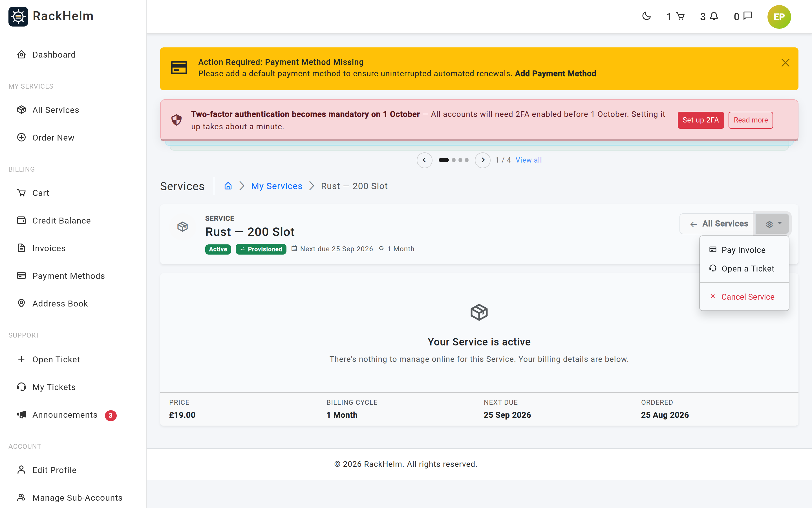Image resolution: width=812 pixels, height=508 pixels.
Task: Select Open a Ticket from dropdown
Action: click(744, 268)
